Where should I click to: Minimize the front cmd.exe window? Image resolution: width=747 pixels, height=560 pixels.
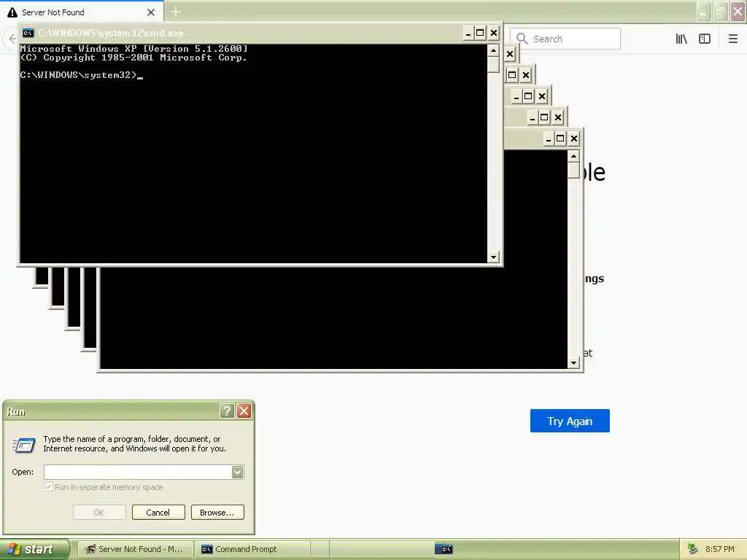[468, 33]
